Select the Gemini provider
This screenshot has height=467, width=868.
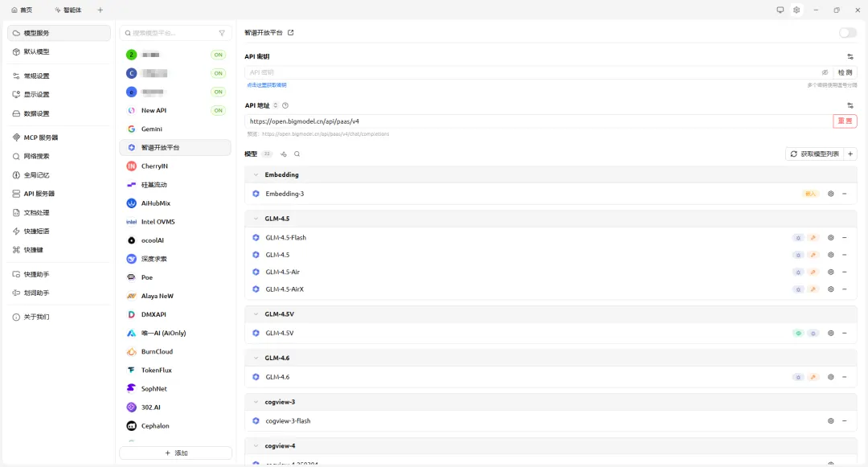(175, 129)
